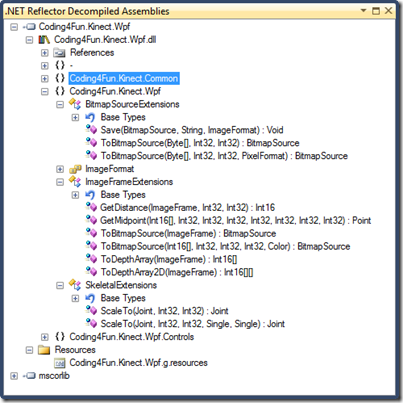403x403 pixels.
Task: Collapse the SkeletalExtensions class
Action: point(60,285)
